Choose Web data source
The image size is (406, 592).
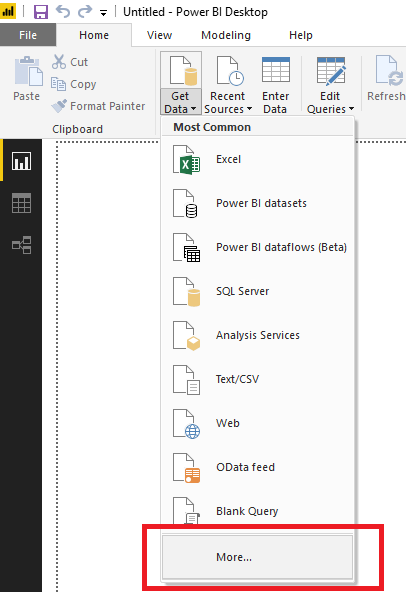point(258,423)
